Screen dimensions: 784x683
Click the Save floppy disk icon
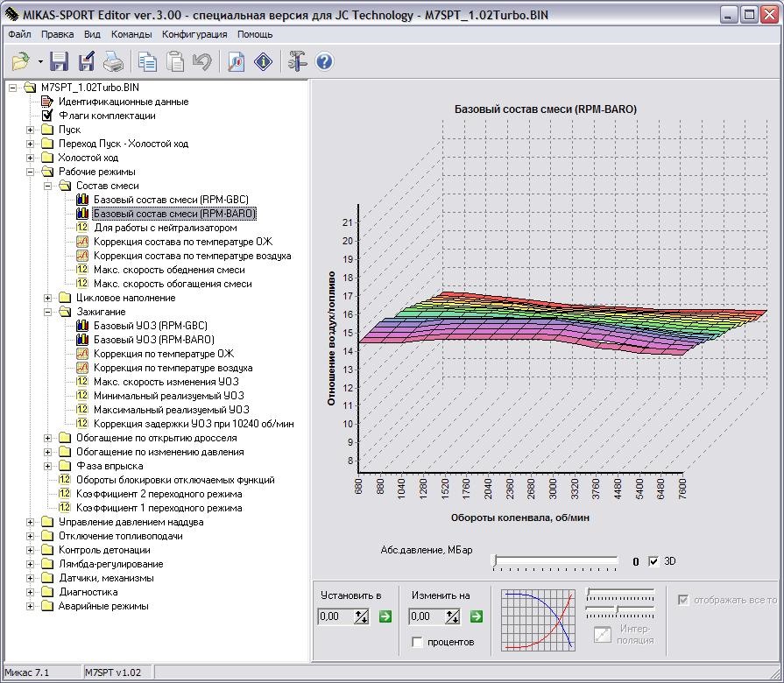59,61
